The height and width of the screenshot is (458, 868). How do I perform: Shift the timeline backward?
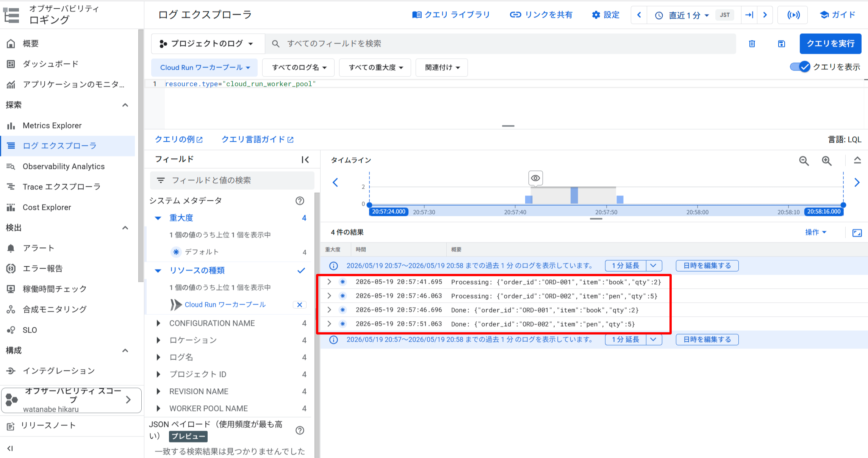click(335, 183)
